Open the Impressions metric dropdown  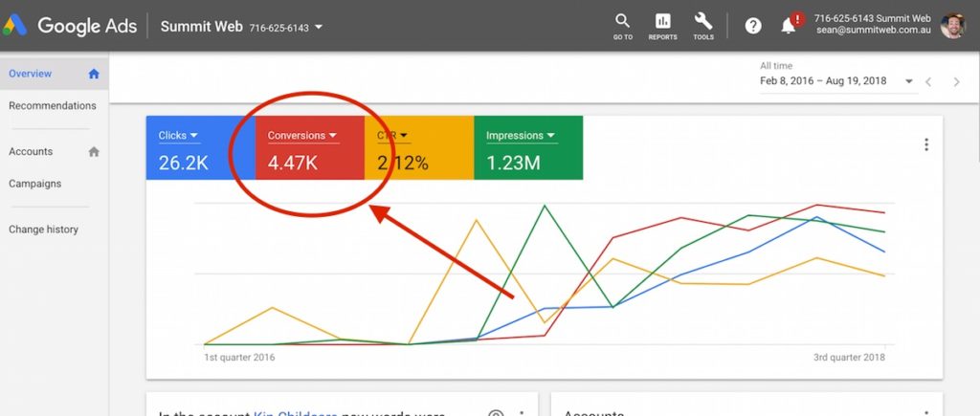coord(522,136)
